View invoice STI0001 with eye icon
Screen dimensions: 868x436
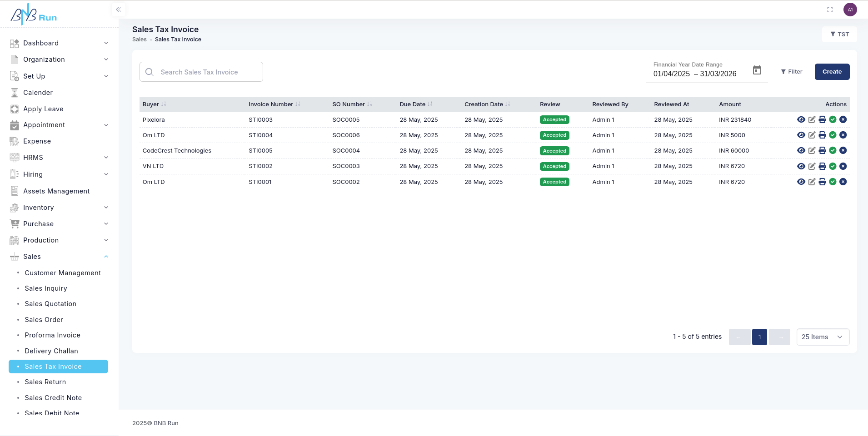pyautogui.click(x=801, y=182)
